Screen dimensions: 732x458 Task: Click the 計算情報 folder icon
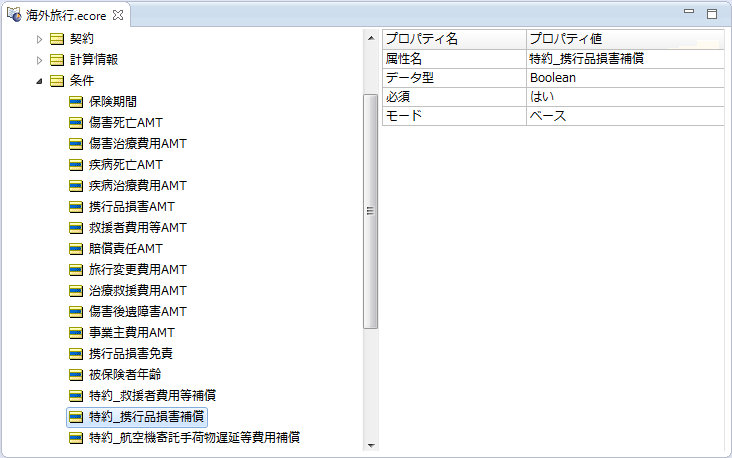click(x=57, y=59)
